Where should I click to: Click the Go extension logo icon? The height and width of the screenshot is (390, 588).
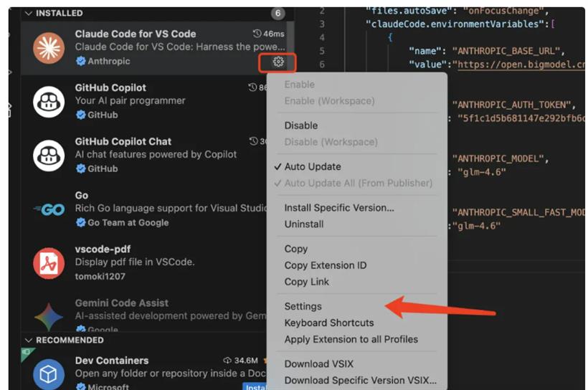pos(49,209)
